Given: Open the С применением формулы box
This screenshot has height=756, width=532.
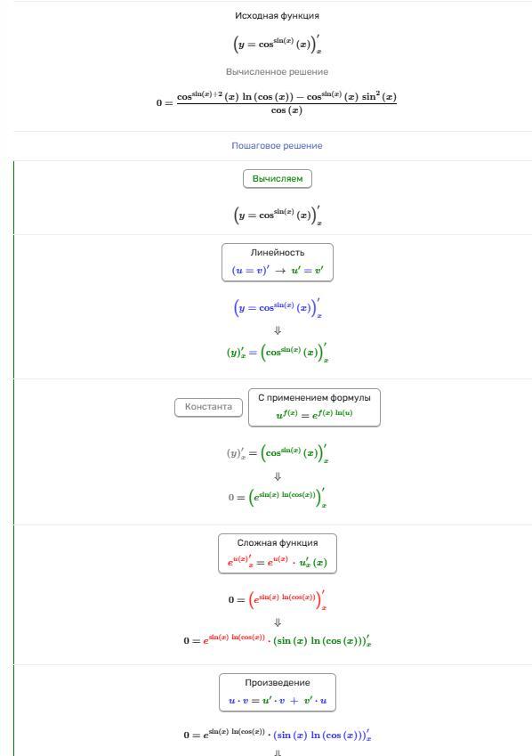Looking at the screenshot, I should click(314, 408).
